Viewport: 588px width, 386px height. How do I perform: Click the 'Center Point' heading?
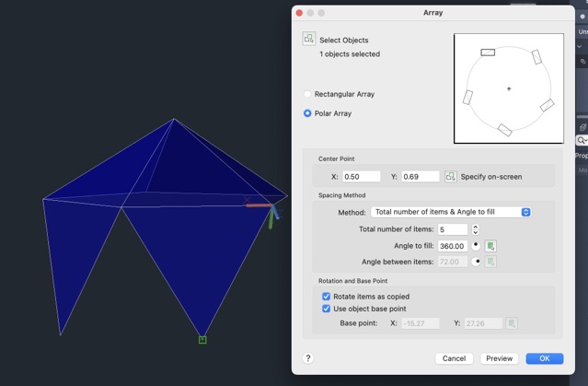pos(337,158)
